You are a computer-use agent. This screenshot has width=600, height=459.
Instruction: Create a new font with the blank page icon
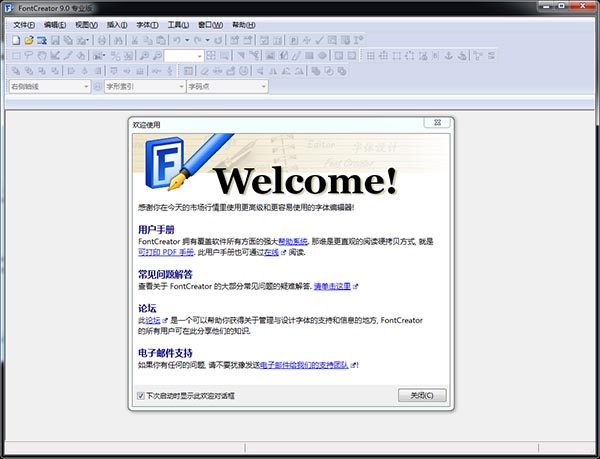16,40
